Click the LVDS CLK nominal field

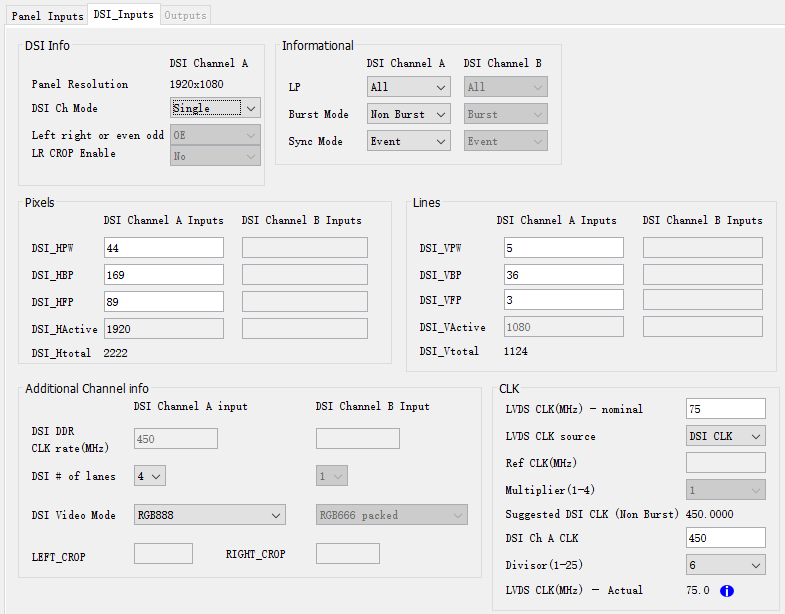(x=726, y=409)
